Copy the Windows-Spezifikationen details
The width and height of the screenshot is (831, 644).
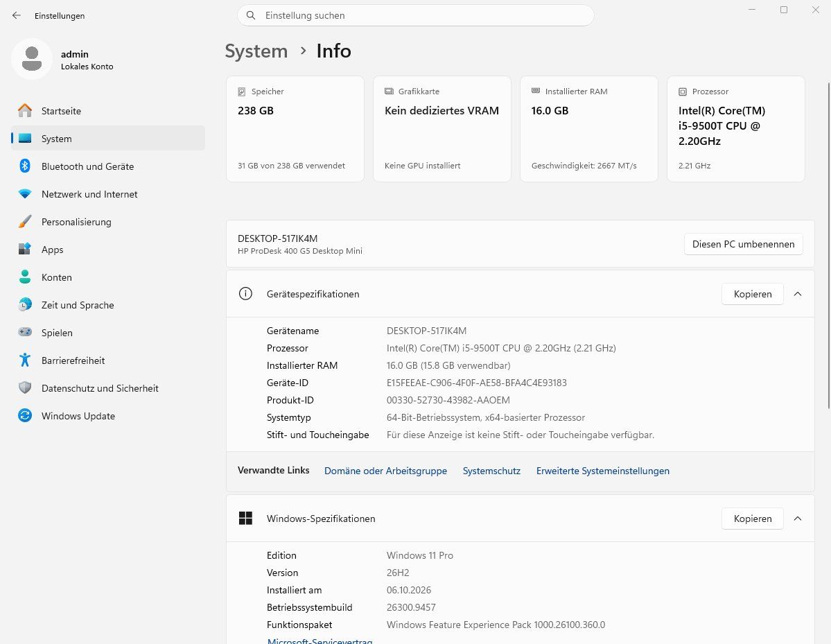(x=753, y=519)
